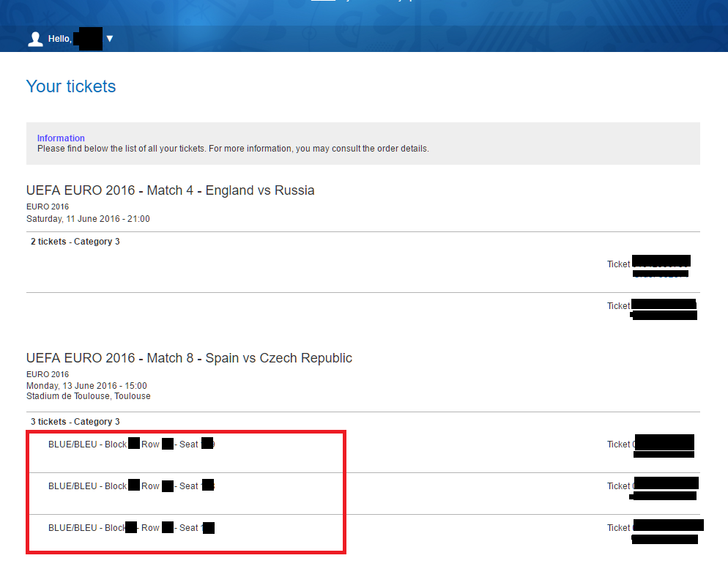Click 'Please find below the list of all your tickets' text

point(121,149)
